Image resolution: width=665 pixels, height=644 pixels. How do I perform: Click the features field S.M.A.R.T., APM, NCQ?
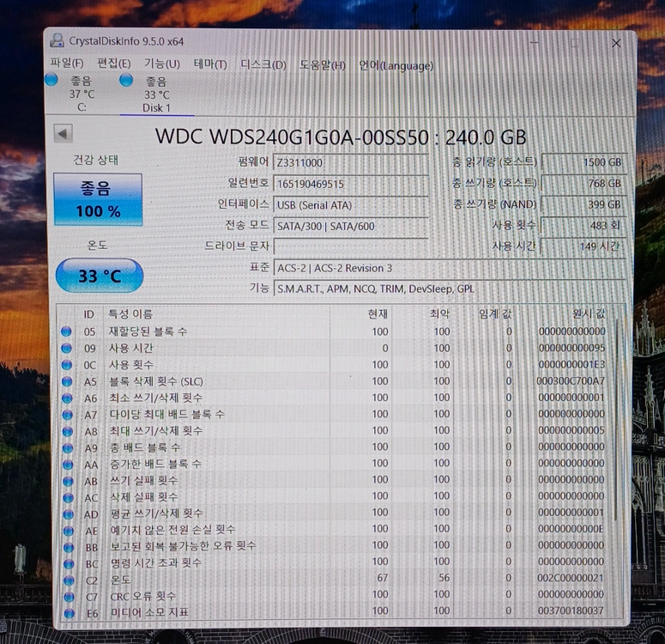coord(450,289)
